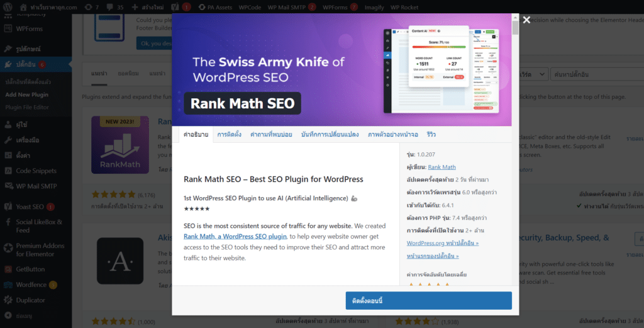Click the 'Ok, you deserve it' notice button

tap(155, 43)
